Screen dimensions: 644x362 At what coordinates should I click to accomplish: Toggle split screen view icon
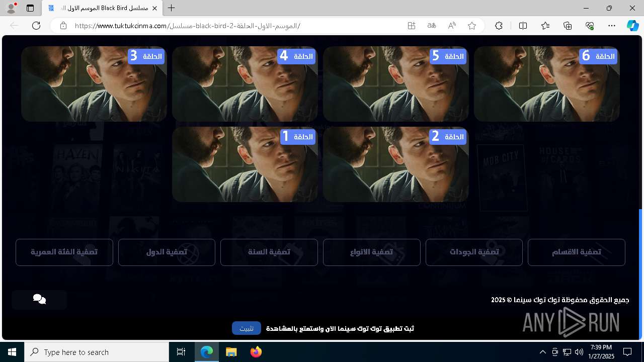[523, 26]
